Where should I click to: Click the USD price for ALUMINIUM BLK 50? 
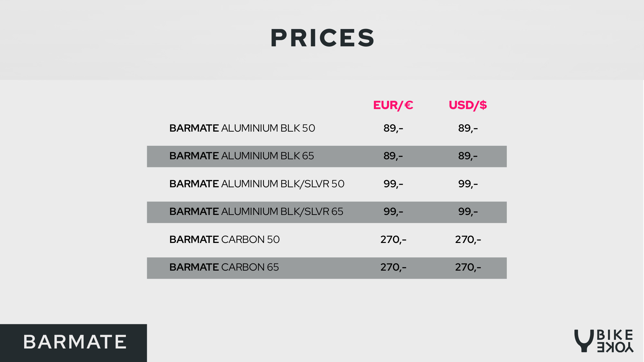[468, 128]
